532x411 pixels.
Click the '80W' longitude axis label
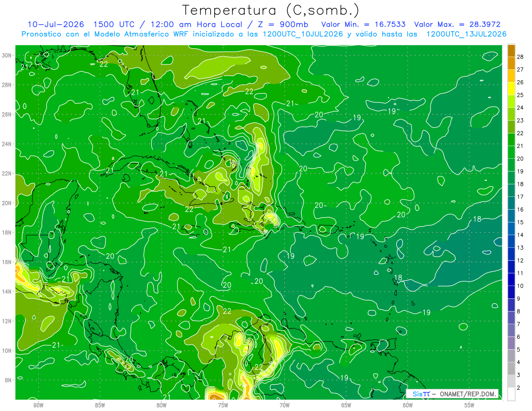(161, 405)
